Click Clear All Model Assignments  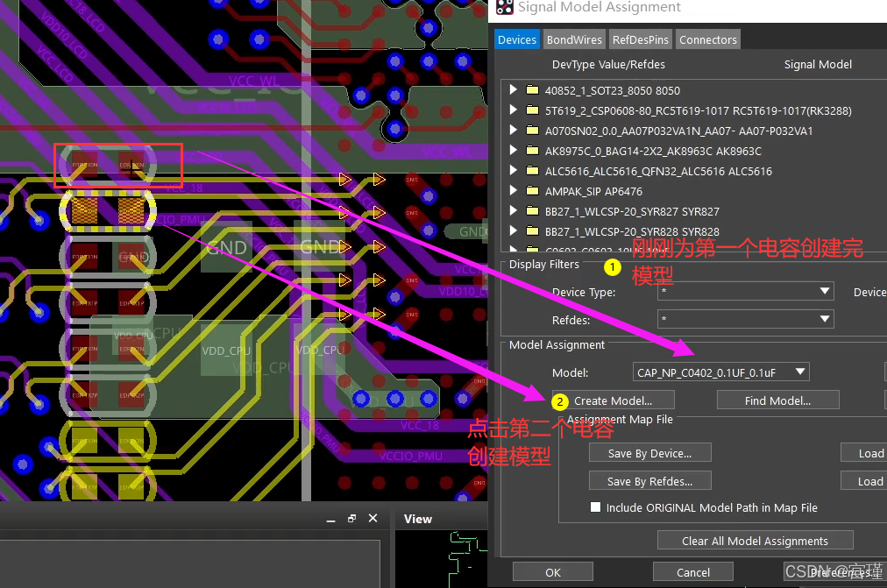pyautogui.click(x=756, y=541)
